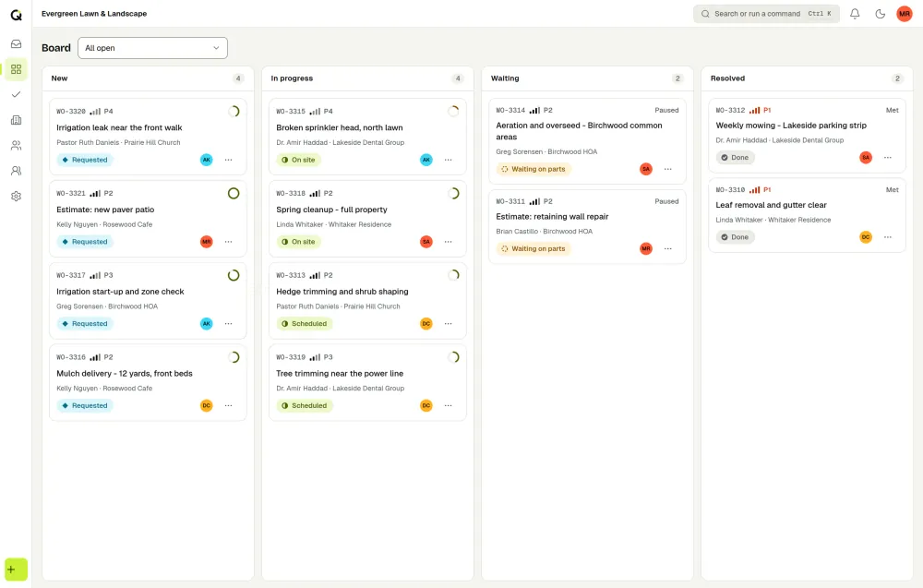Click the DC assignee avatar on Mulch delivery card

207,405
